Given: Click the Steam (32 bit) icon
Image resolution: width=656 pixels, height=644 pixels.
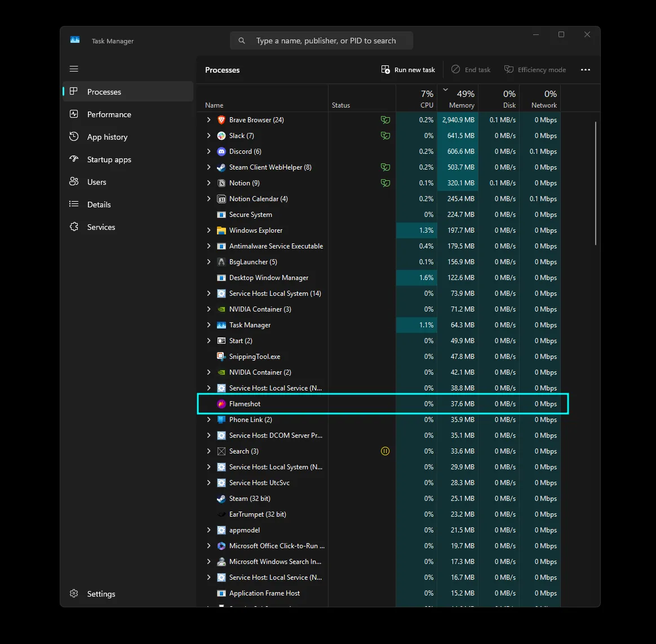Looking at the screenshot, I should [221, 499].
